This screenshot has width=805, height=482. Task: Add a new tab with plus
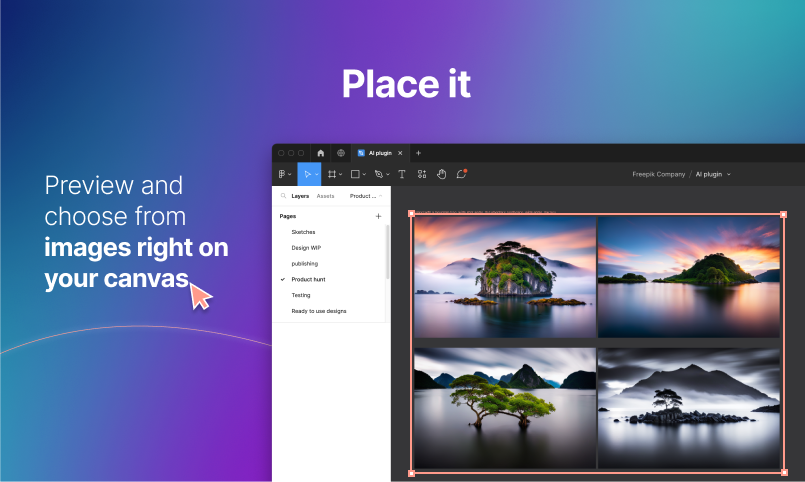418,153
